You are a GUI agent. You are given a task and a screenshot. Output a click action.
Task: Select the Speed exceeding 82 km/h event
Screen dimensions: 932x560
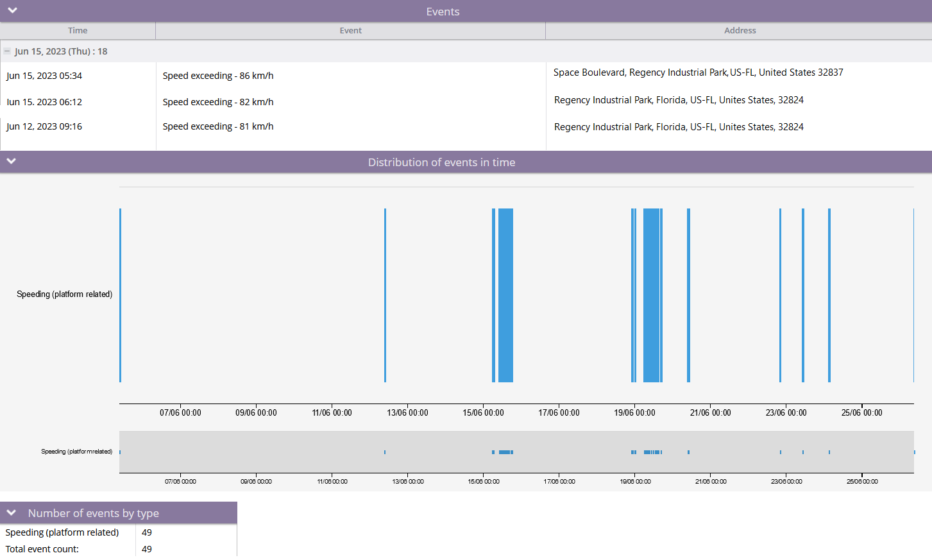point(218,102)
